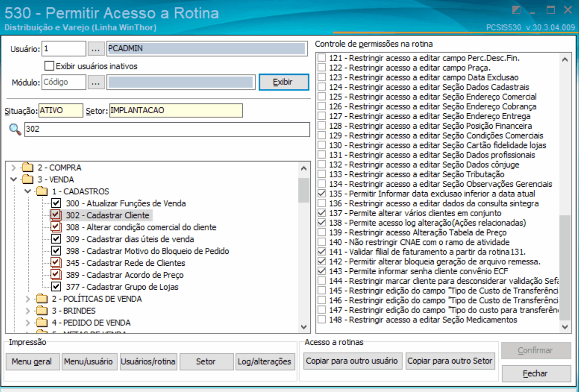Toggle checkbox for 377 - Cadastrar Grupo de Lojas

[56, 287]
